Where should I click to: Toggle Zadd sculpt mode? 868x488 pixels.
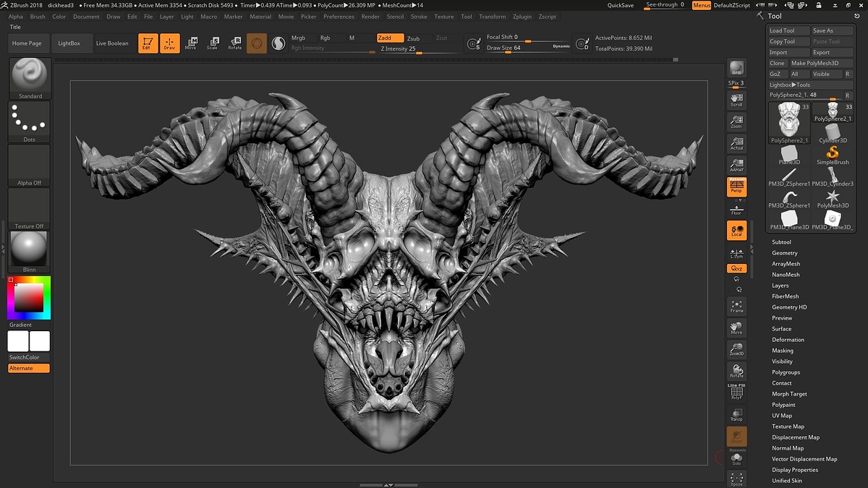390,38
